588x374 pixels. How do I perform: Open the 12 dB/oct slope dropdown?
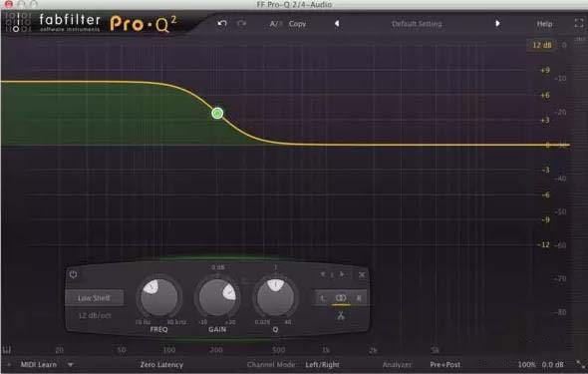[95, 315]
